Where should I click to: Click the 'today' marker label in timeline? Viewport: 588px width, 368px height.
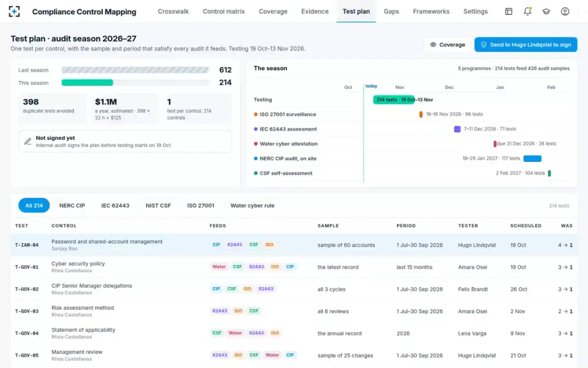pyautogui.click(x=371, y=86)
